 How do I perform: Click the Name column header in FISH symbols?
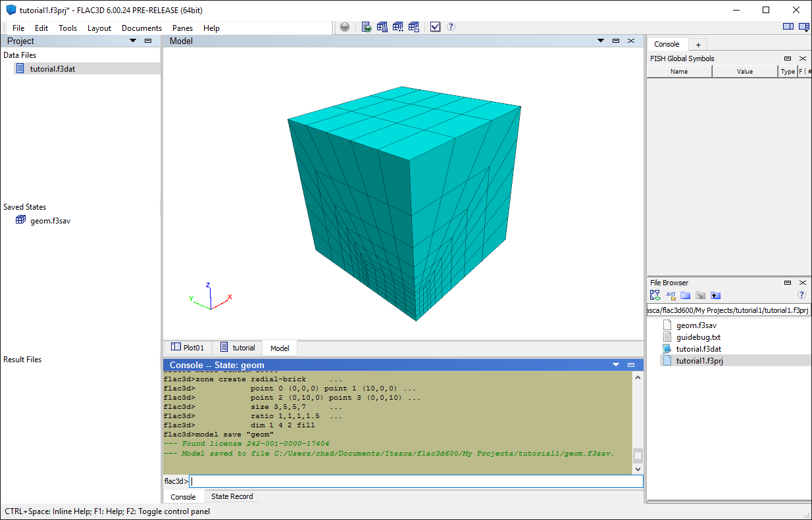[x=679, y=72]
